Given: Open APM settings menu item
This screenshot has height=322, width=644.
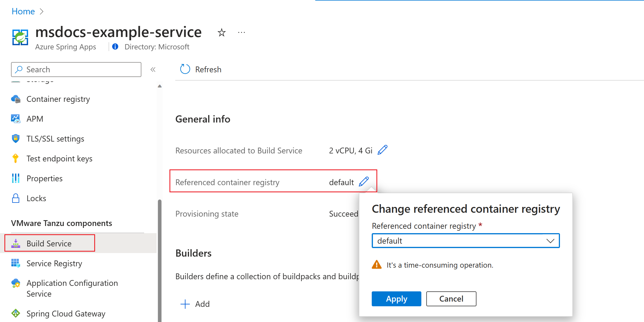Looking at the screenshot, I should [x=35, y=119].
